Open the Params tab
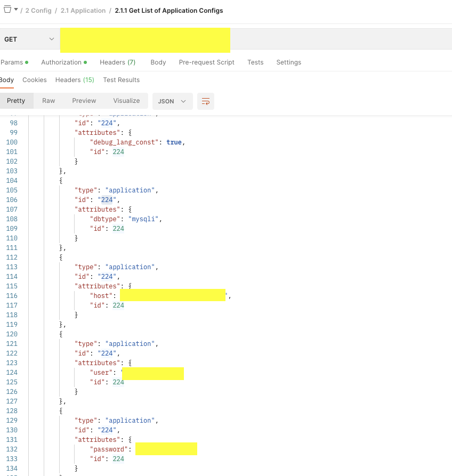The width and height of the screenshot is (452, 476). pyautogui.click(x=14, y=62)
